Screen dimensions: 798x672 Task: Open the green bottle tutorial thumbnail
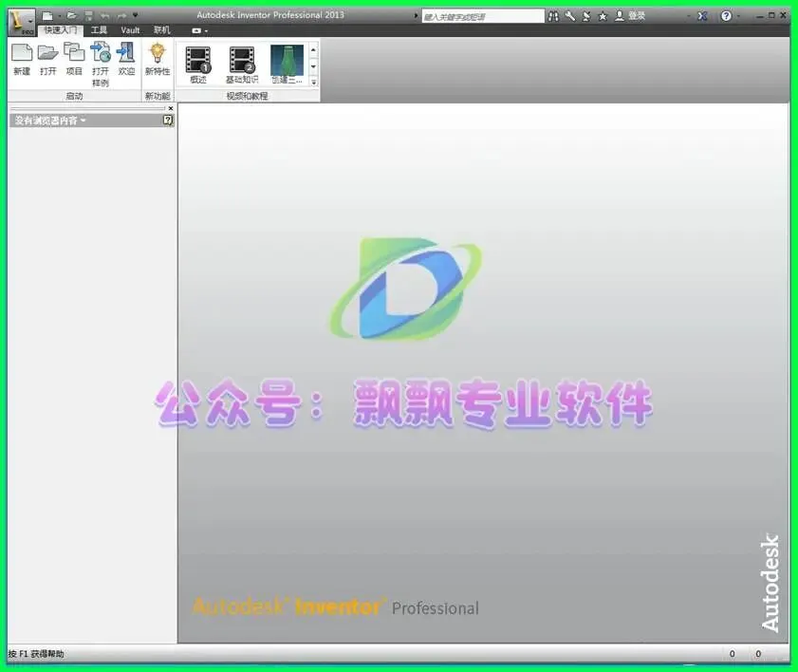pyautogui.click(x=287, y=65)
